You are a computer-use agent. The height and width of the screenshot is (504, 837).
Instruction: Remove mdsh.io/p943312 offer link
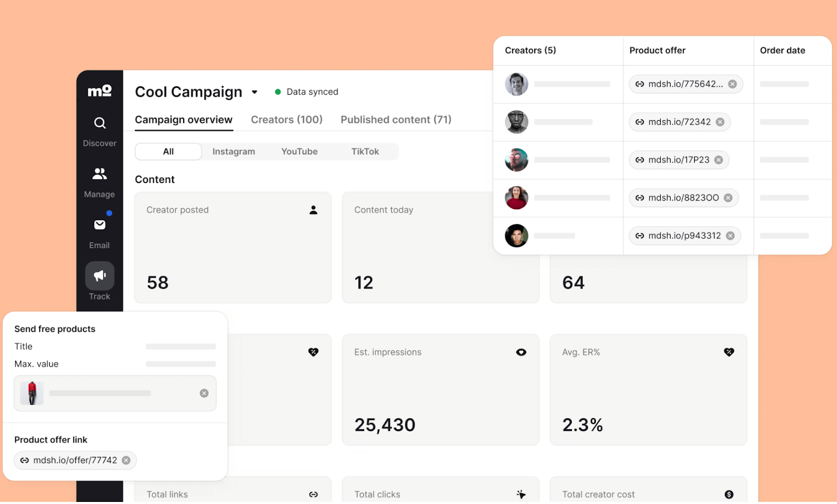730,236
